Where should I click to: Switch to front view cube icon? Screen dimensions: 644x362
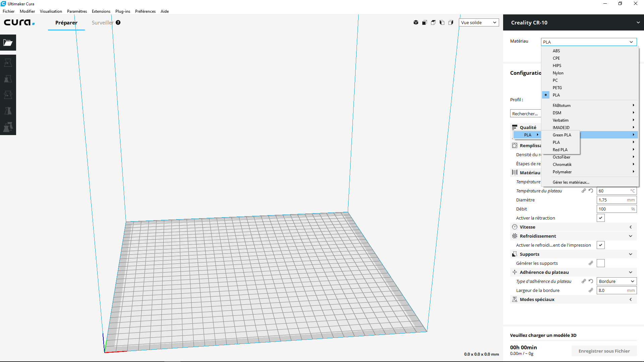pos(425,22)
